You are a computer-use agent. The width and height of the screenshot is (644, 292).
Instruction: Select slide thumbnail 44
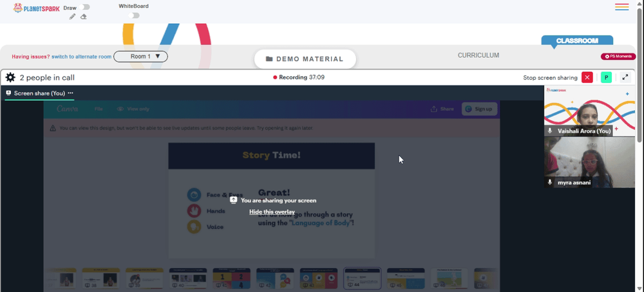[362, 279]
